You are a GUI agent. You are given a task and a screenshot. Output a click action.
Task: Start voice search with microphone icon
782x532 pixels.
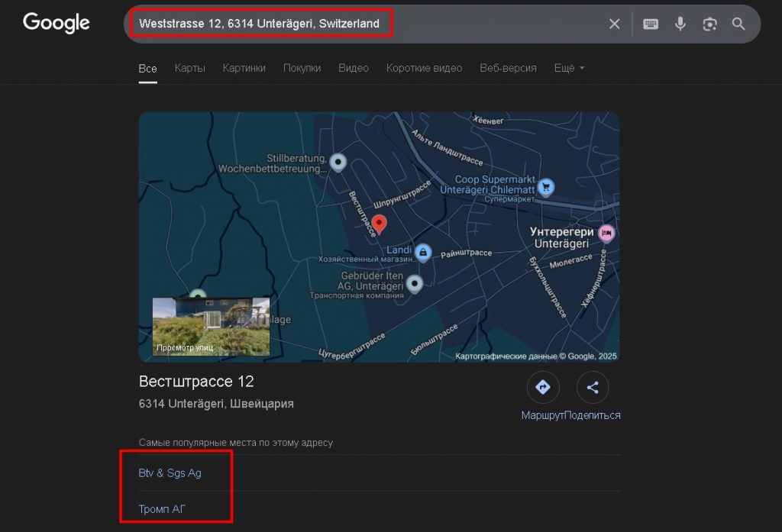click(680, 24)
